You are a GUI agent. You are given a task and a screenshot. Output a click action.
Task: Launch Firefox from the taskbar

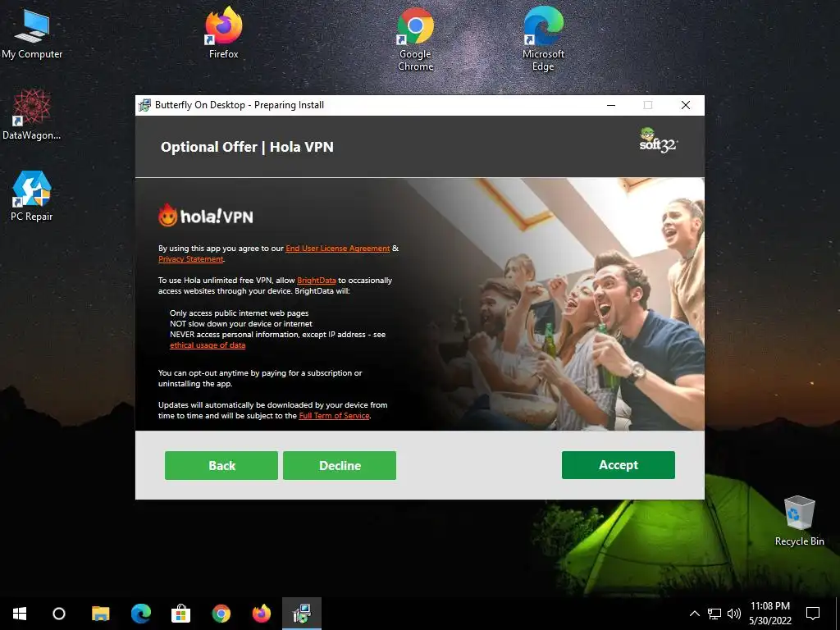click(x=262, y=614)
